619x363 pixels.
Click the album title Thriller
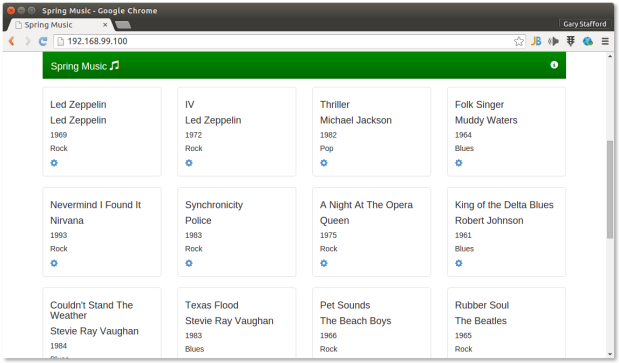(335, 105)
